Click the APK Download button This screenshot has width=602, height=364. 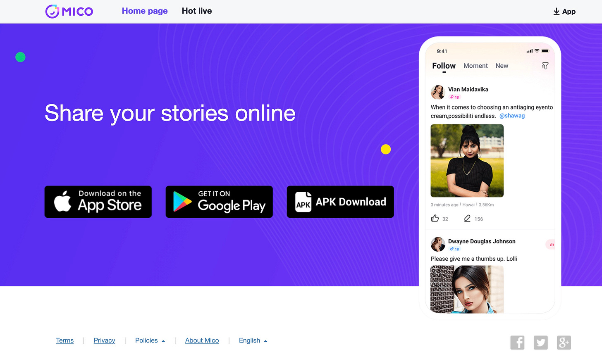point(340,202)
